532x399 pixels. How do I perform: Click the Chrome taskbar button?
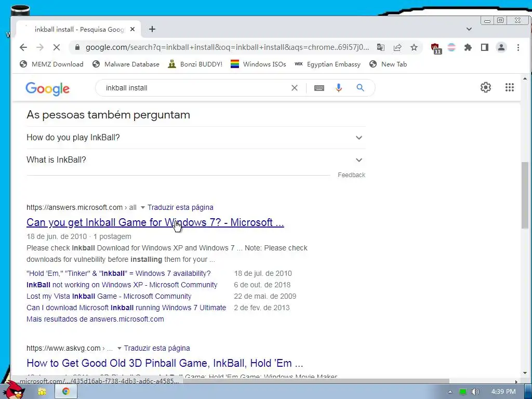[66, 392]
